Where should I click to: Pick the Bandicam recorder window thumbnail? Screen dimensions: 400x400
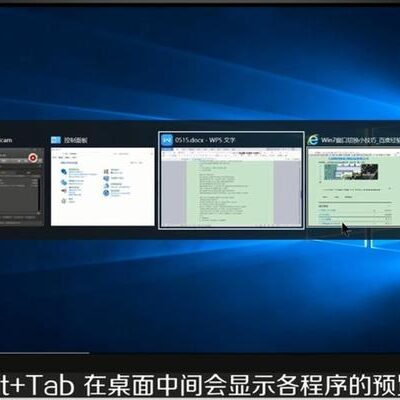(22, 187)
